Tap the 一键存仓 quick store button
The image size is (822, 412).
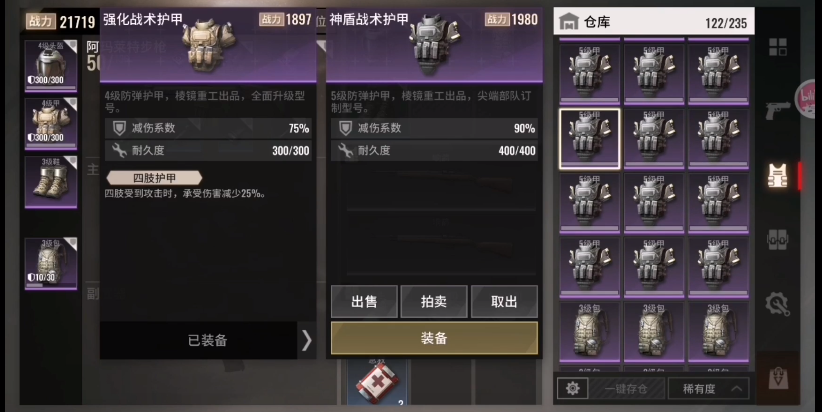pyautogui.click(x=626, y=389)
